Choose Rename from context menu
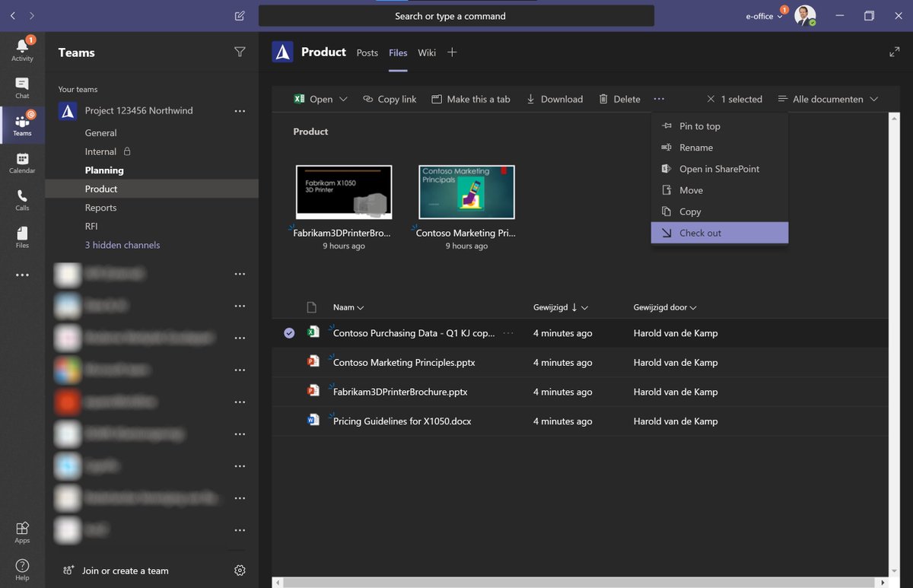 click(720, 148)
